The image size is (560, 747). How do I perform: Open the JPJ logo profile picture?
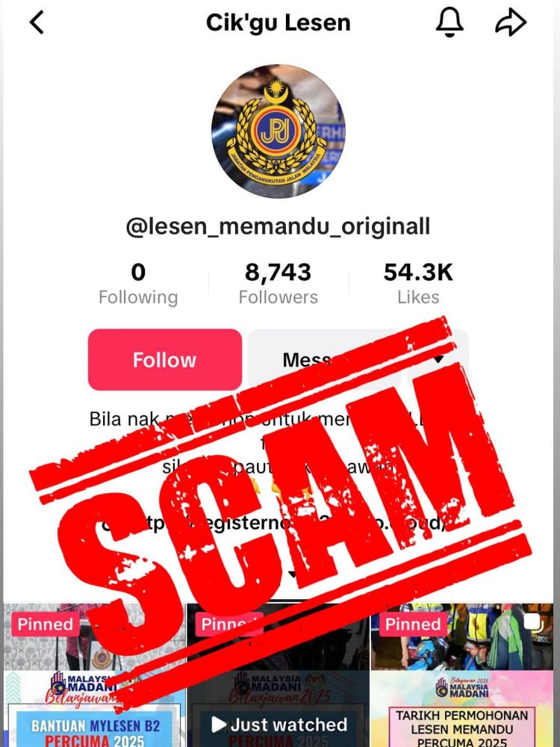click(279, 131)
